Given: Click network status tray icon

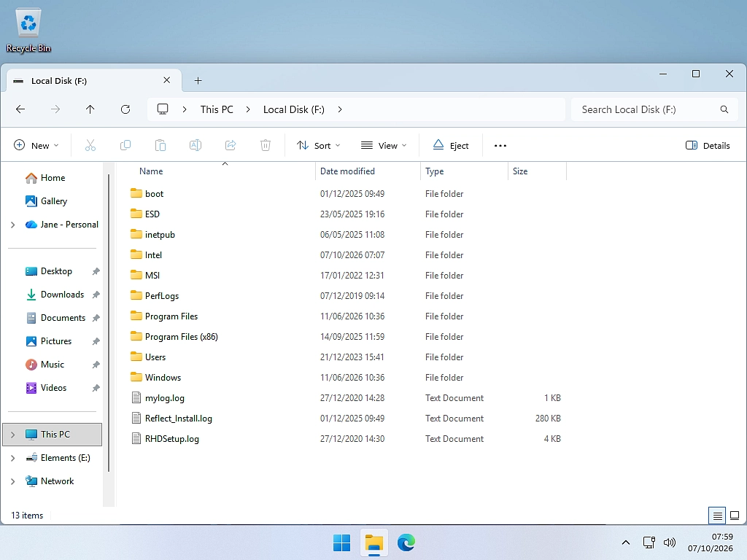Looking at the screenshot, I should point(649,542).
